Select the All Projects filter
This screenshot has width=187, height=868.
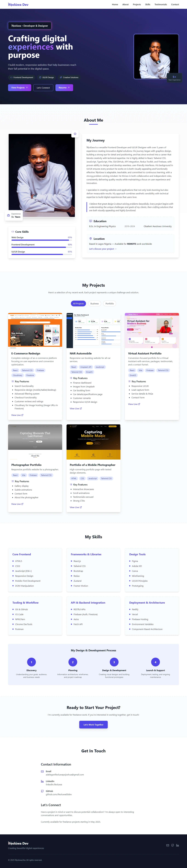tap(78, 304)
